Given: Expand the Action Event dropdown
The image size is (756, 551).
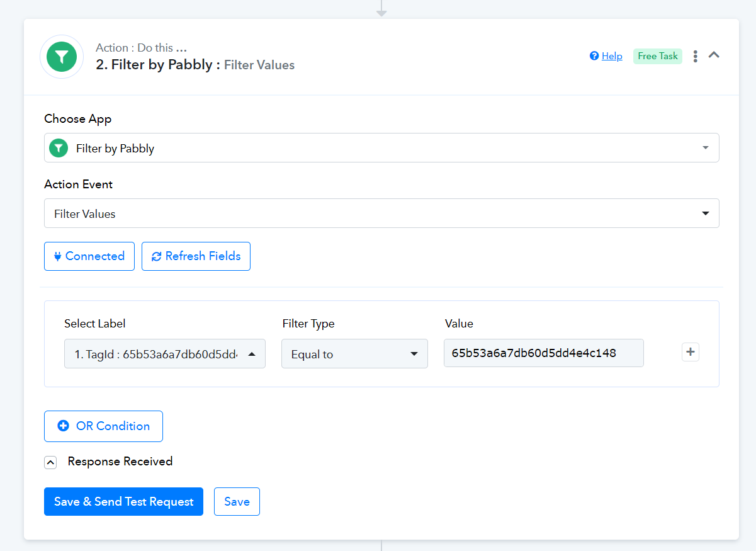Looking at the screenshot, I should (x=705, y=213).
